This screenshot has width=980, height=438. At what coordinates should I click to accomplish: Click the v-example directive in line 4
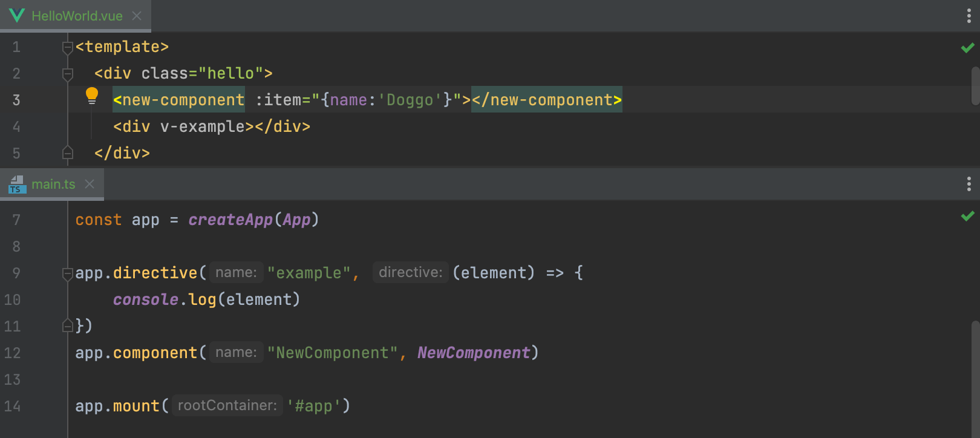coord(203,126)
